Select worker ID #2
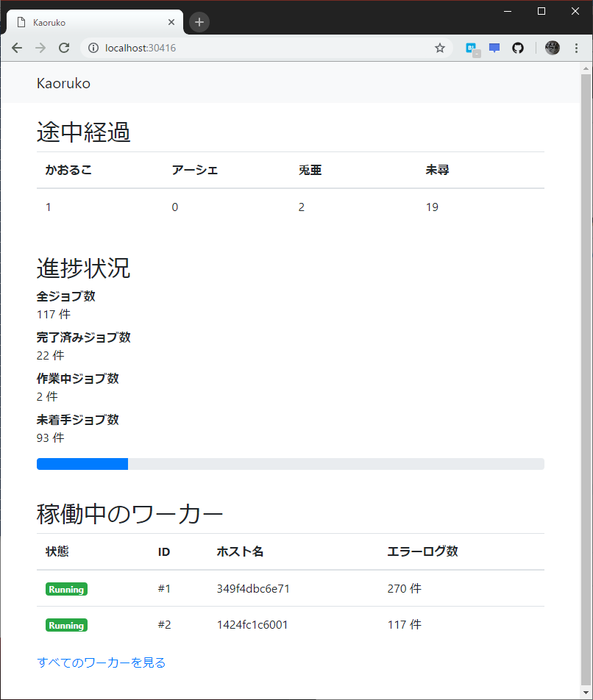 tap(164, 625)
